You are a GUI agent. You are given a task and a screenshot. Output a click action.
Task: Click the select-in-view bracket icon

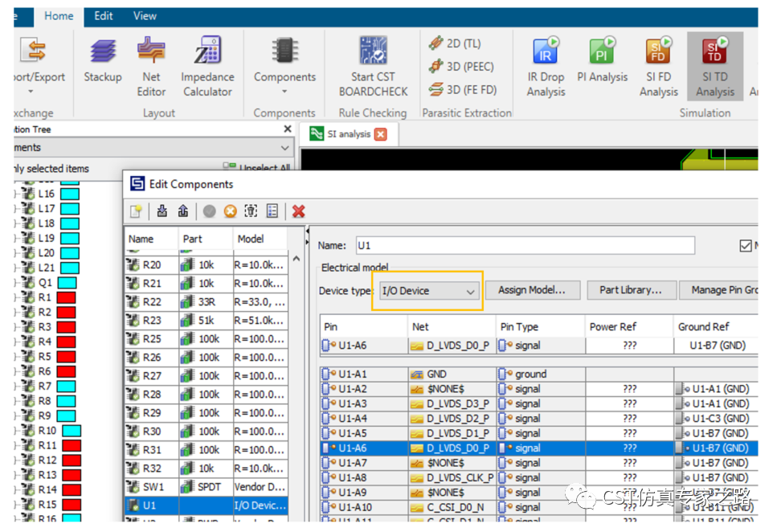coord(252,211)
